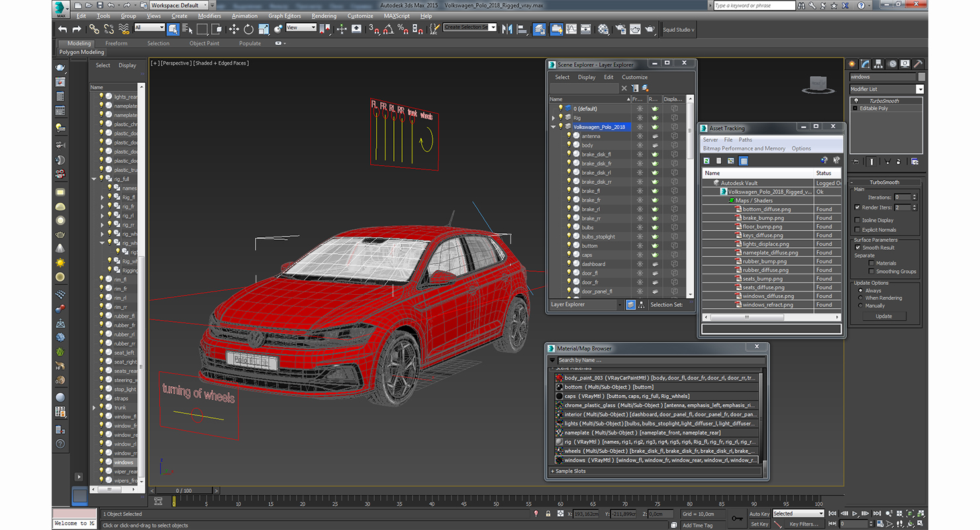Open the Modifiers menu
The image size is (980, 530).
pyautogui.click(x=209, y=16)
